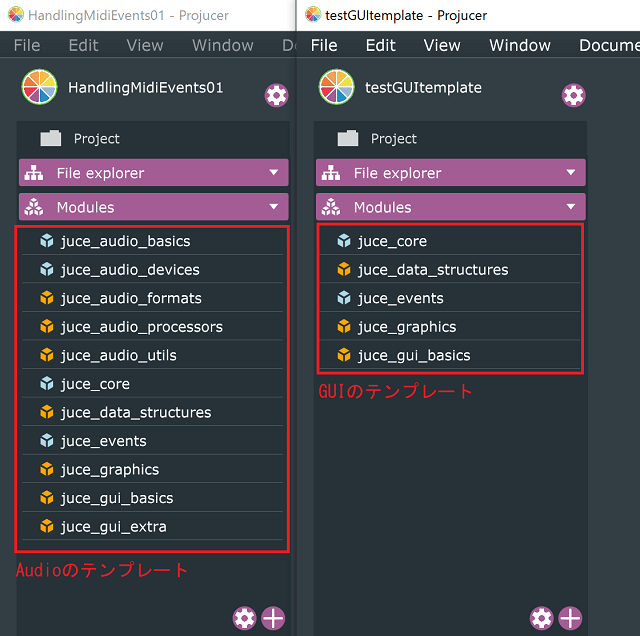Select juce_data_structures text in HandlingMidiEvents01 module list
The width and height of the screenshot is (640, 636).
136,413
